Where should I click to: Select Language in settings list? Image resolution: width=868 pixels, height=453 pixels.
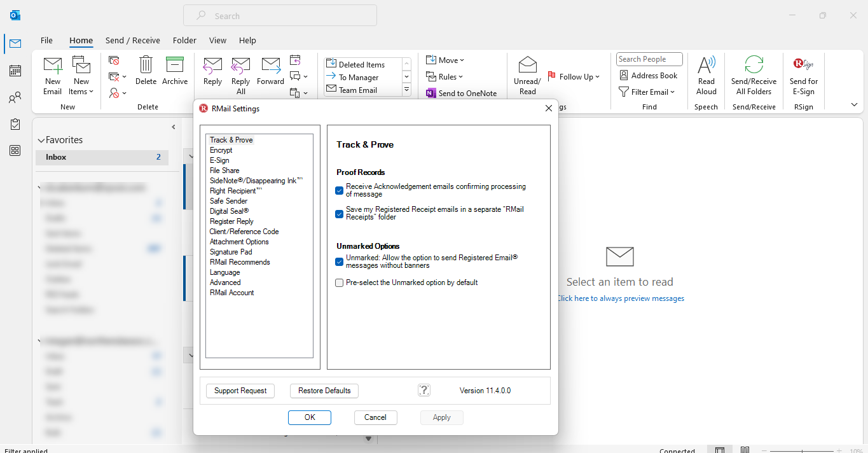224,272
